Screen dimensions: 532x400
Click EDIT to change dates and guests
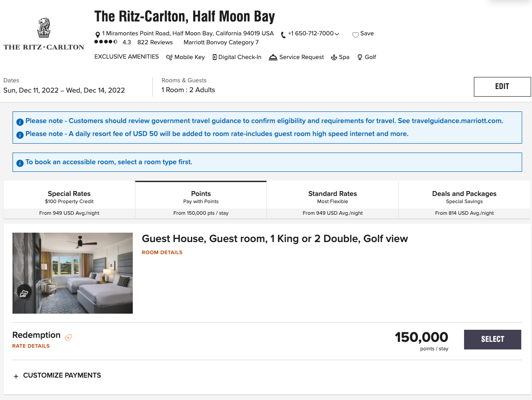point(502,86)
